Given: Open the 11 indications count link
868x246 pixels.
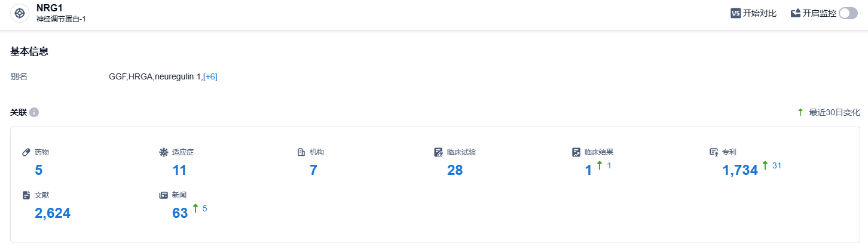Looking at the screenshot, I should (179, 170).
